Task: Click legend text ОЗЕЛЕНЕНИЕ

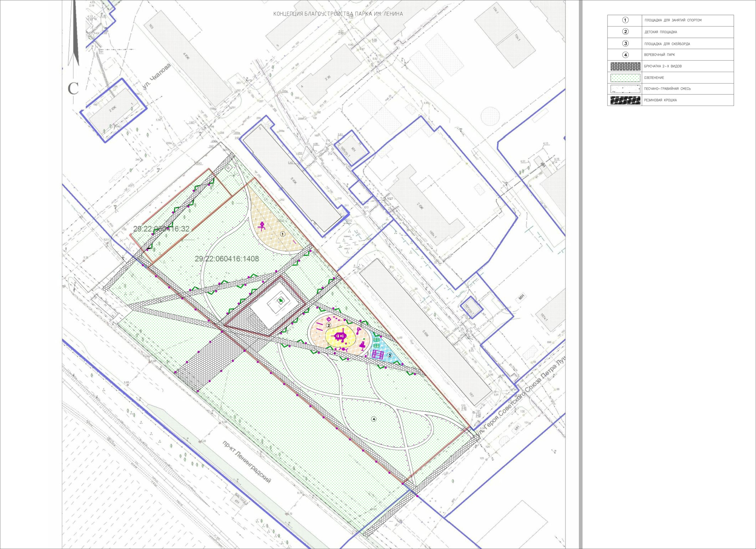Action: [654, 78]
